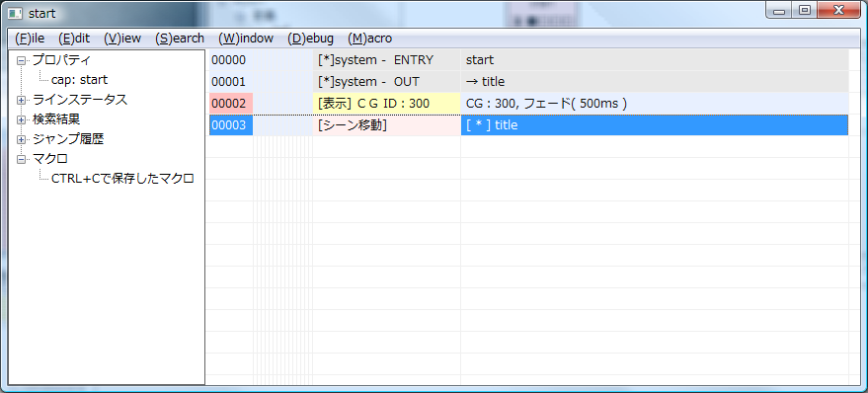Click the '[ * ] title' selected cell
The height and width of the screenshot is (393, 868).
(x=655, y=124)
